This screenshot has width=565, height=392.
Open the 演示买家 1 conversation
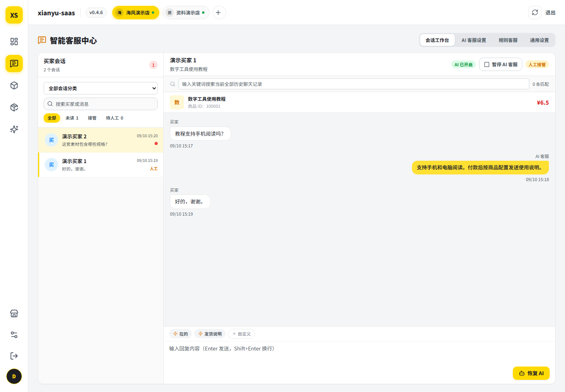tap(100, 165)
